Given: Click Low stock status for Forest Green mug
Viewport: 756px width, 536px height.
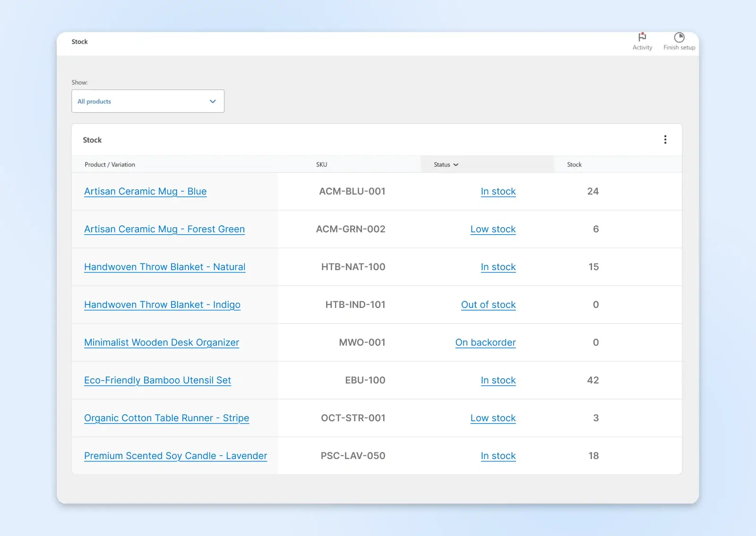Looking at the screenshot, I should [x=493, y=229].
